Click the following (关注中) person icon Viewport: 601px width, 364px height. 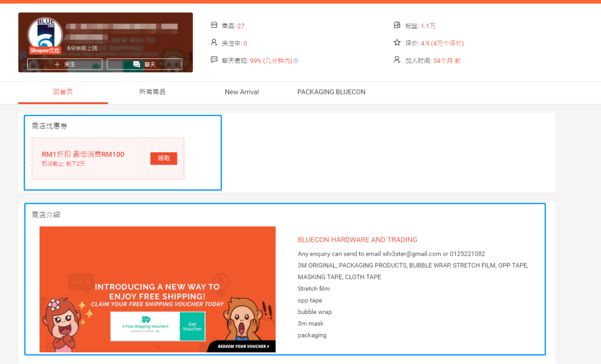(214, 42)
